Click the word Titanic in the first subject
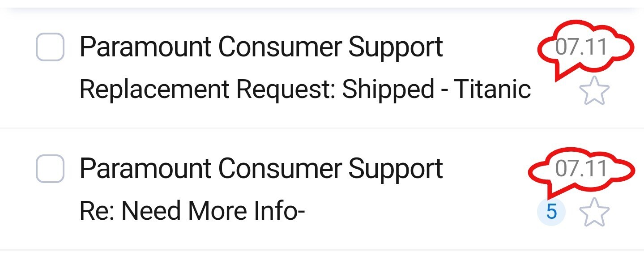 pyautogui.click(x=492, y=89)
